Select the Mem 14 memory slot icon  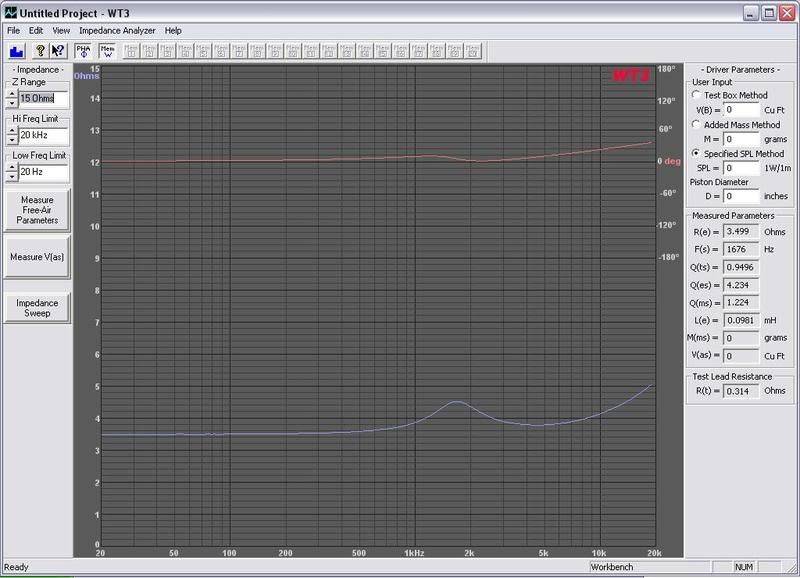pyautogui.click(x=365, y=51)
